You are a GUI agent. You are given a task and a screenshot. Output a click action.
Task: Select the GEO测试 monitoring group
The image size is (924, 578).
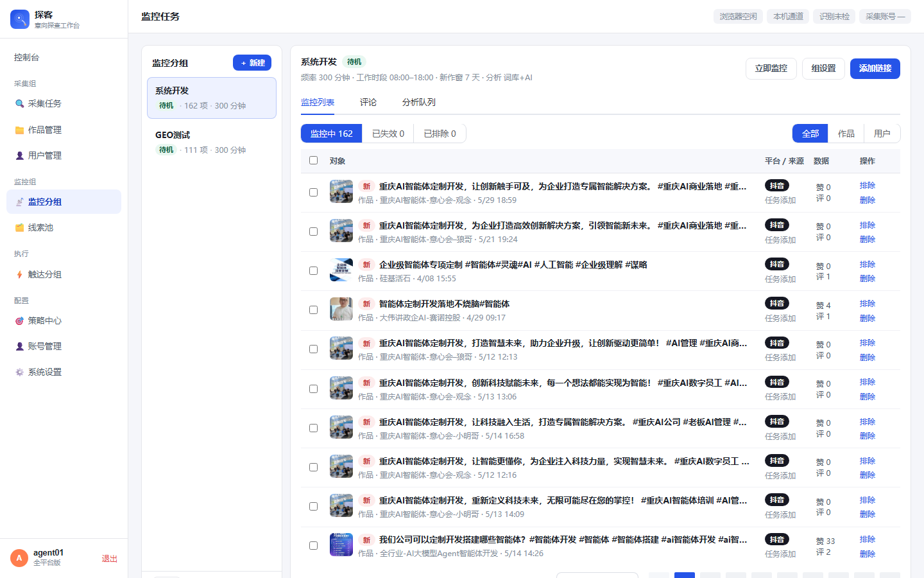pyautogui.click(x=212, y=142)
